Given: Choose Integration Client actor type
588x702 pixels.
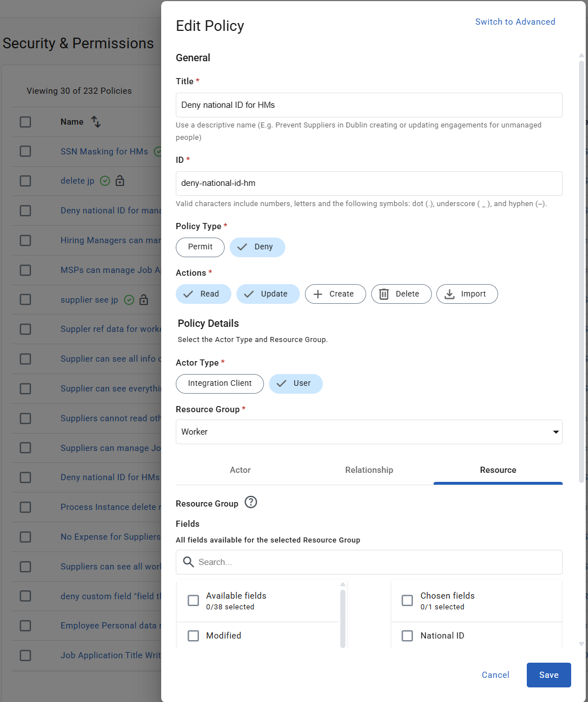Looking at the screenshot, I should tap(220, 384).
